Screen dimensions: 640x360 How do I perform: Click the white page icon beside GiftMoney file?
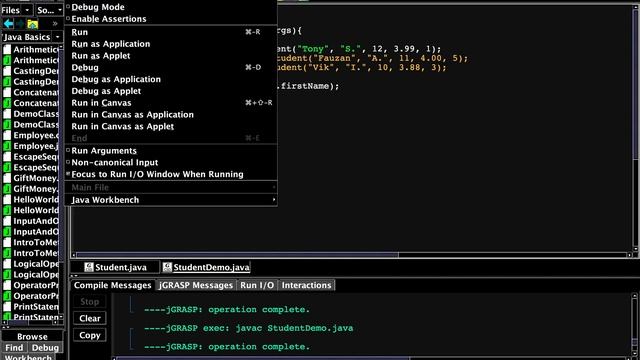[x=7, y=178]
